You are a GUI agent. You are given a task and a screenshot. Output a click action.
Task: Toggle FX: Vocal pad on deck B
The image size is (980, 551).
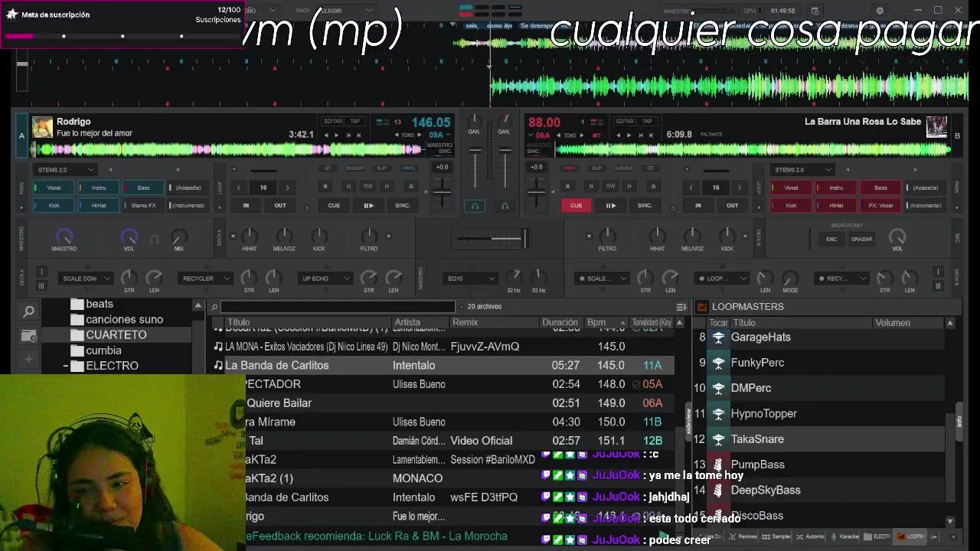(x=881, y=205)
